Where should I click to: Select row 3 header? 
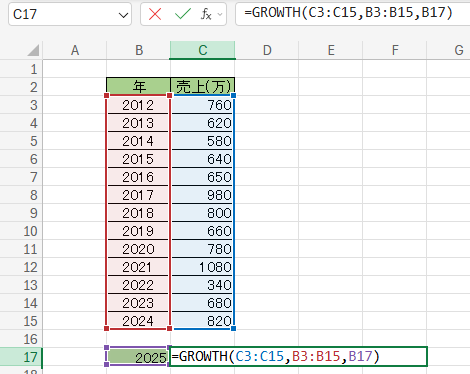click(21, 105)
